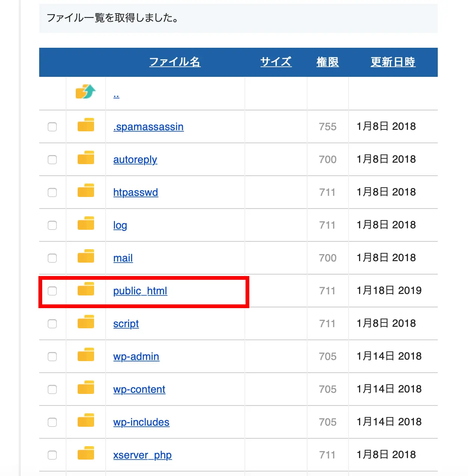
Task: Click the wp-admin folder icon
Action: click(x=86, y=355)
